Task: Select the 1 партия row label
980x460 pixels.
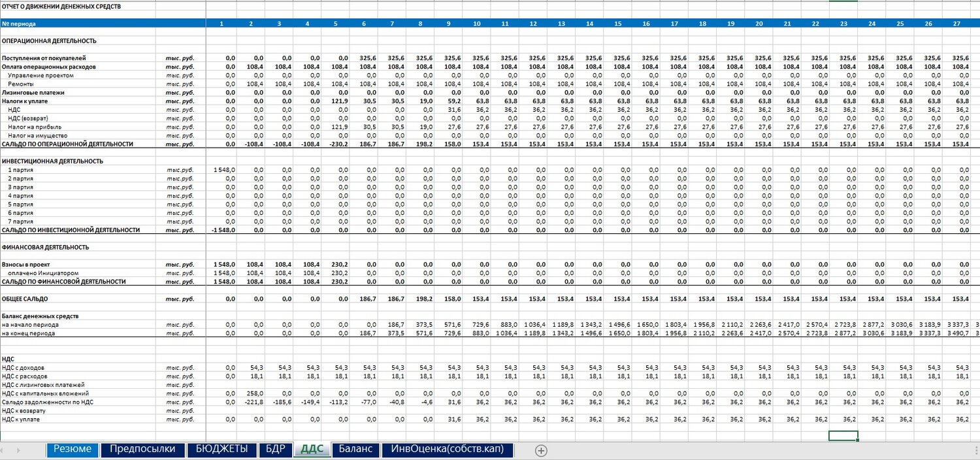Action: tap(20, 170)
